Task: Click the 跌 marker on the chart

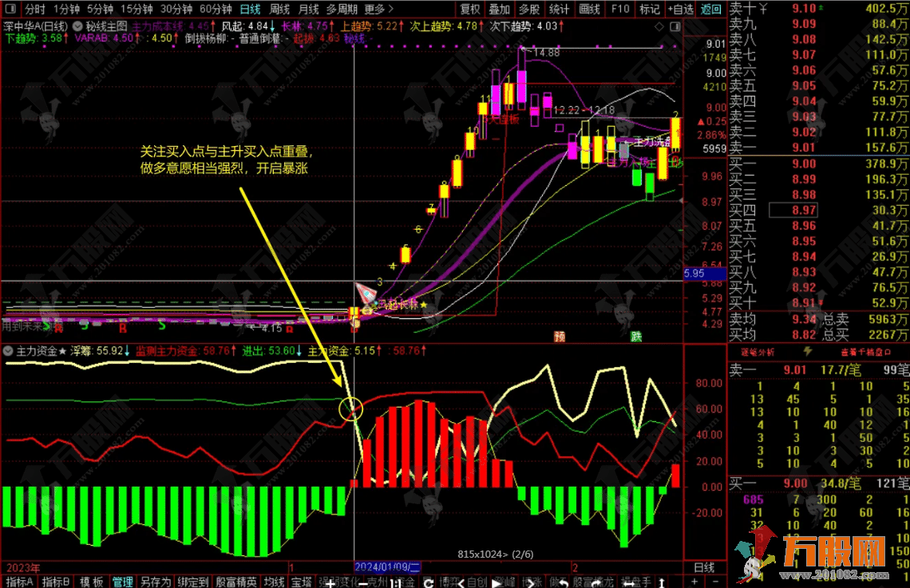Action: 636,337
